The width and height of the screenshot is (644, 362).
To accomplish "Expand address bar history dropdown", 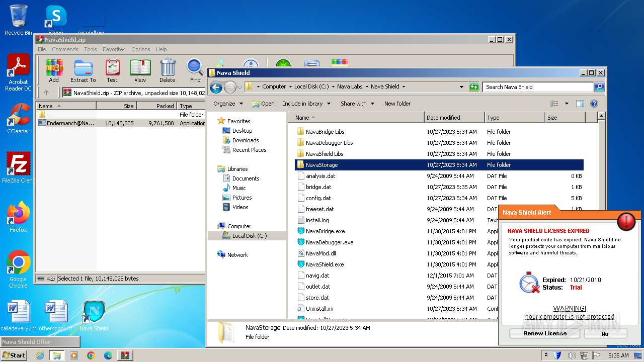I will coord(461,87).
